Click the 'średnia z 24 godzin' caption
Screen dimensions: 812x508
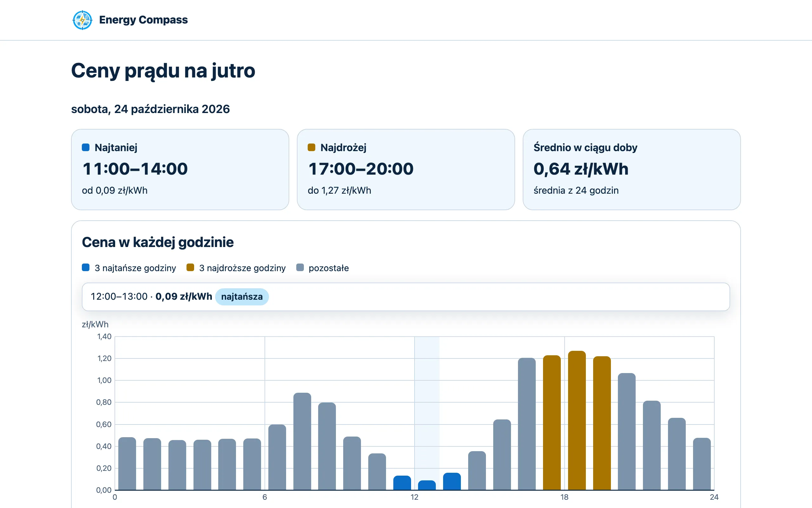pyautogui.click(x=576, y=190)
